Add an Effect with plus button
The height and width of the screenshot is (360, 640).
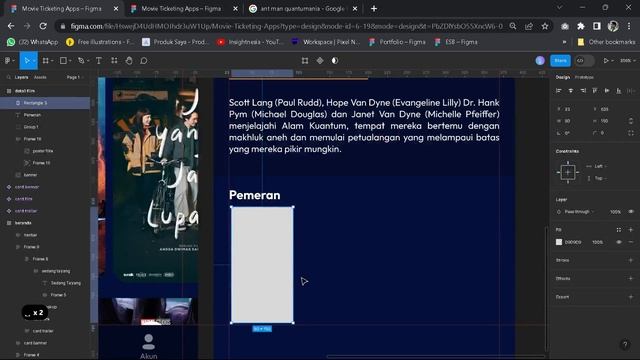pyautogui.click(x=631, y=279)
